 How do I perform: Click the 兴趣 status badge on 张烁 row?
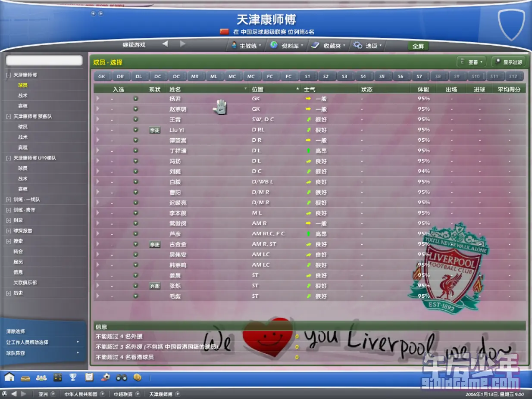click(155, 286)
